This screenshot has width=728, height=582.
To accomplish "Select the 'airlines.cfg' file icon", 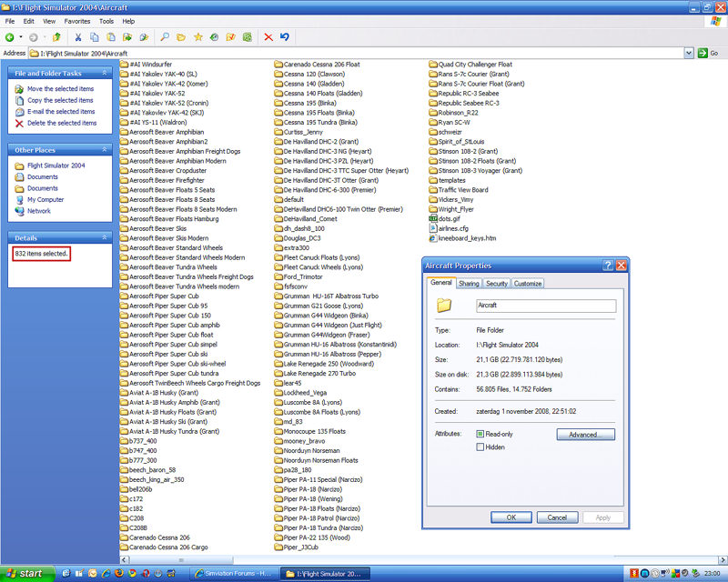I will [433, 228].
